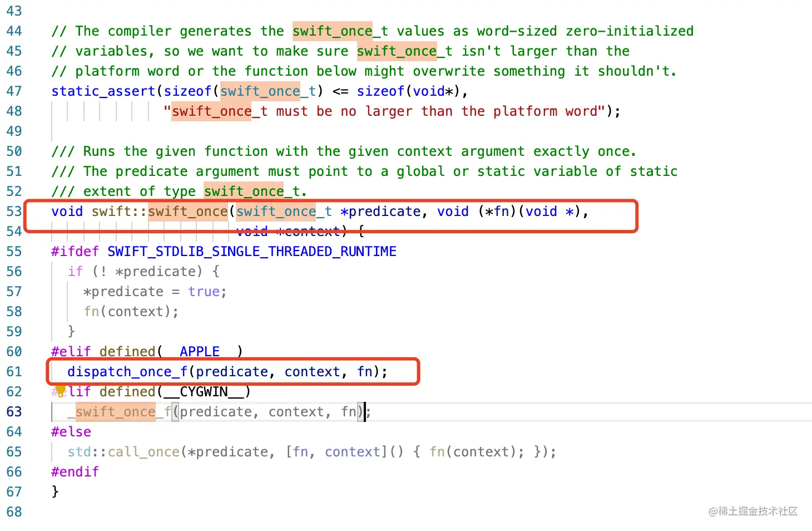Click line number 53 in the gutter

14,212
